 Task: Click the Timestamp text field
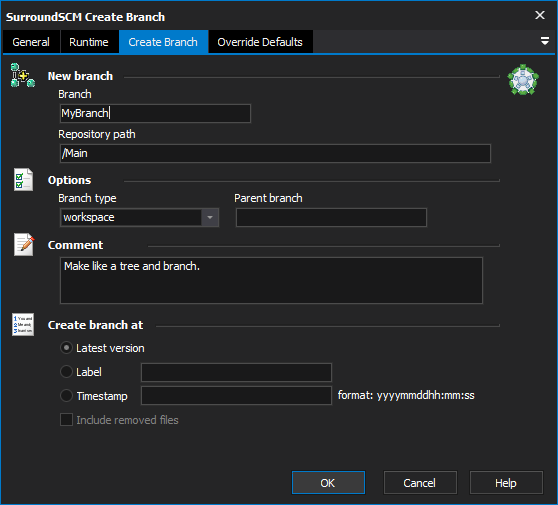pos(237,395)
